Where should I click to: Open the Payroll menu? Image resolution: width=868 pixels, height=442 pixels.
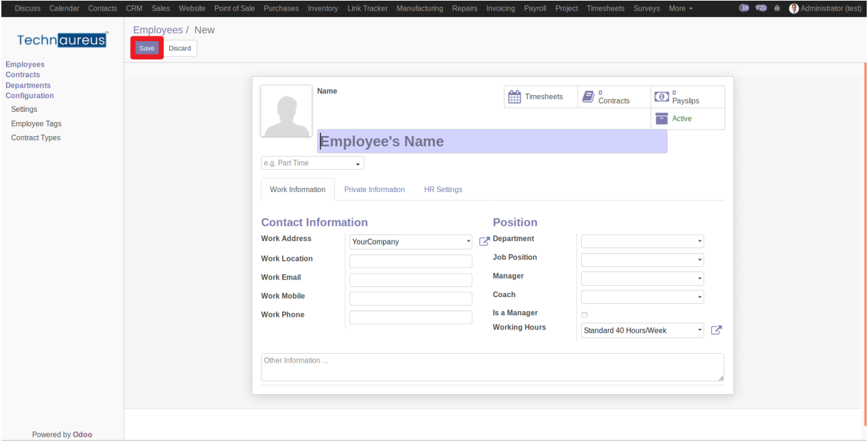pos(535,9)
